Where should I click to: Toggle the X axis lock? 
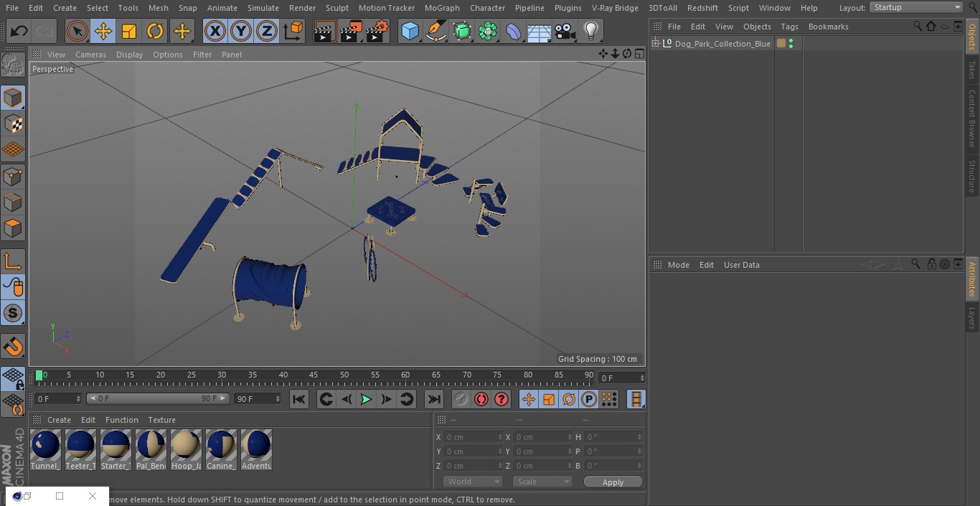coord(215,32)
